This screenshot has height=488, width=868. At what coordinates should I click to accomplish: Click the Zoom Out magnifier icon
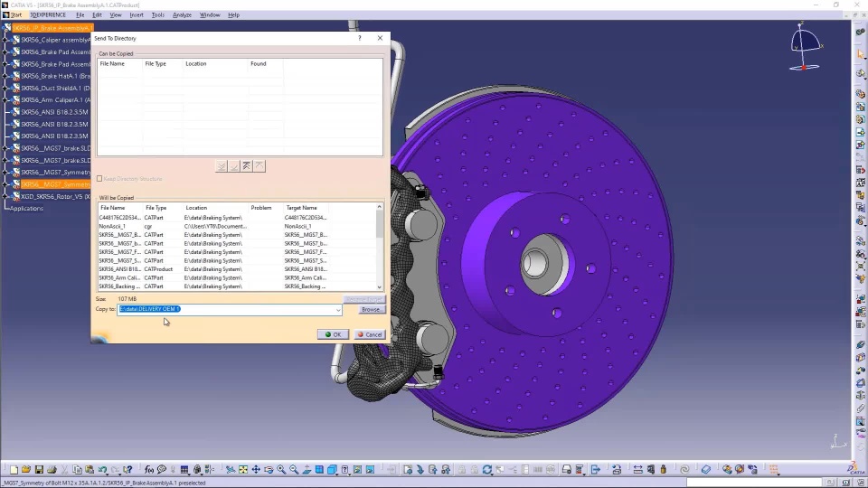point(294,470)
